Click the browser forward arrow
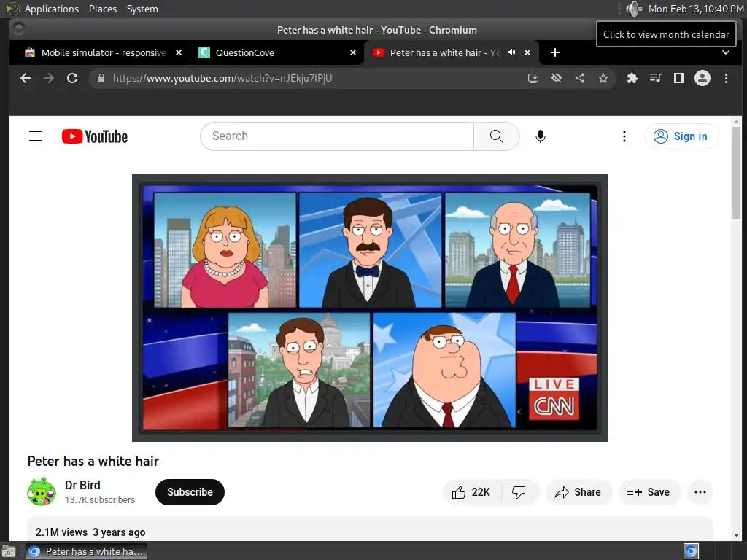 49,78
